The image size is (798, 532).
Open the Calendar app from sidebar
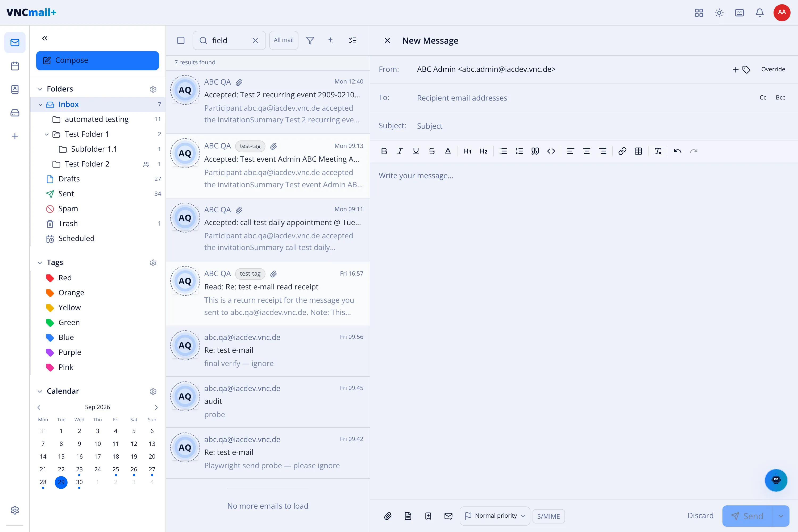pyautogui.click(x=15, y=66)
